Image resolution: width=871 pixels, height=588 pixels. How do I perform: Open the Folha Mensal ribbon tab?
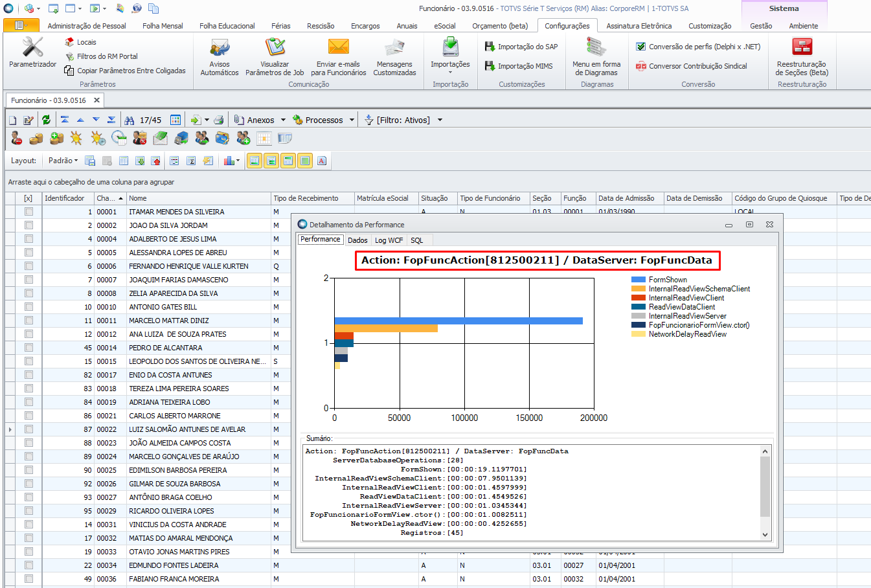click(163, 26)
